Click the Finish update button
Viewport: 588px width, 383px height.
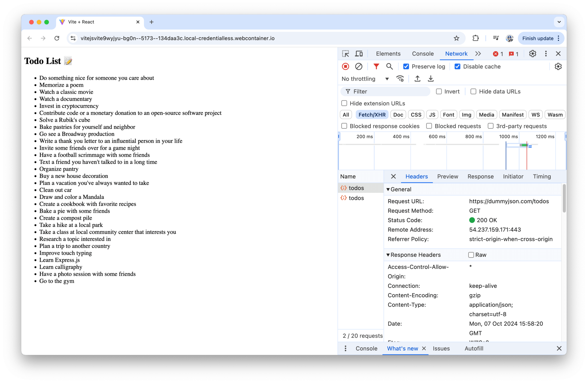[x=537, y=38]
